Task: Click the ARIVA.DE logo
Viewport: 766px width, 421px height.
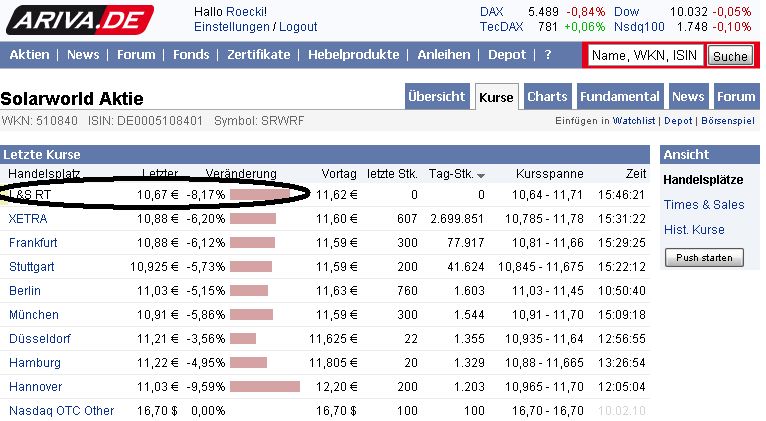Action: coord(78,19)
